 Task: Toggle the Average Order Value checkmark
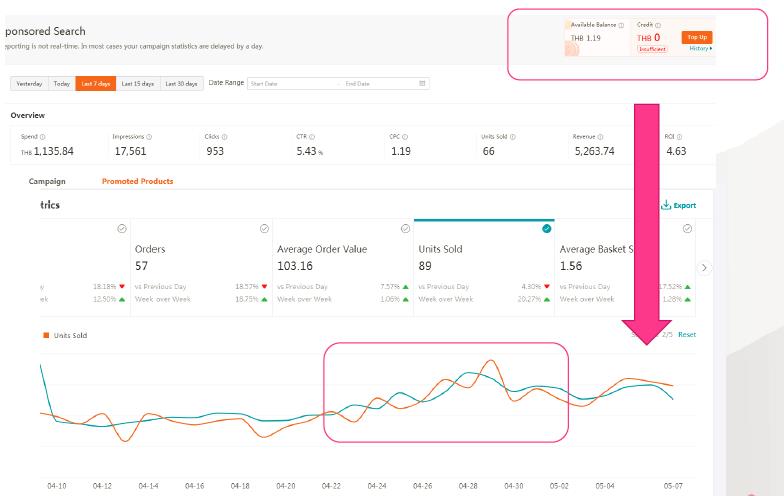pyautogui.click(x=404, y=228)
